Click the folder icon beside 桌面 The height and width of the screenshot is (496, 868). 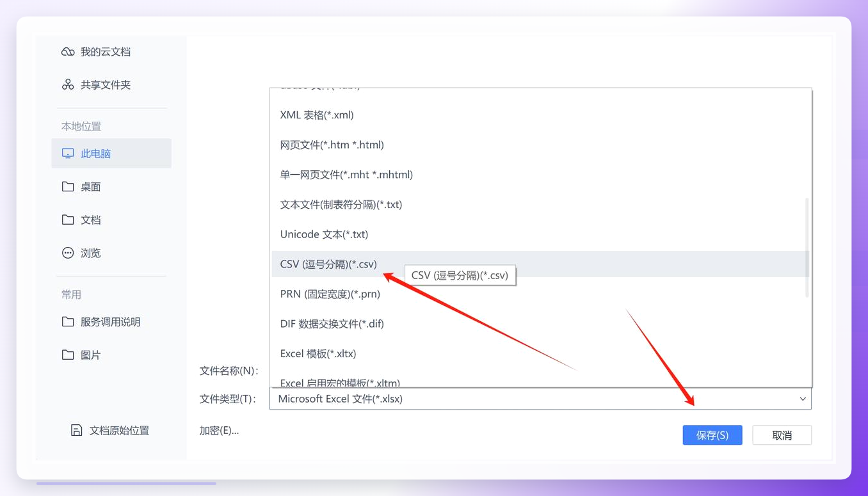coord(68,186)
